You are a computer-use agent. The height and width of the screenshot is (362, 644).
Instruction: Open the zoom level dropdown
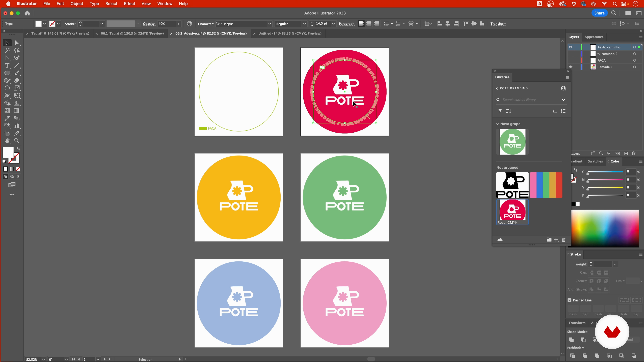[43, 359]
